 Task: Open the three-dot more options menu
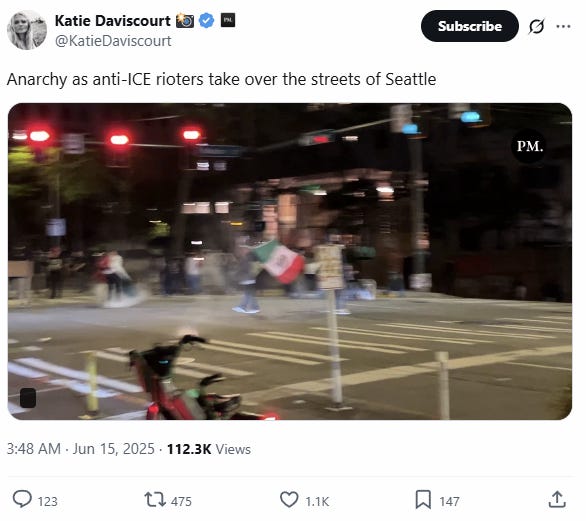click(563, 26)
